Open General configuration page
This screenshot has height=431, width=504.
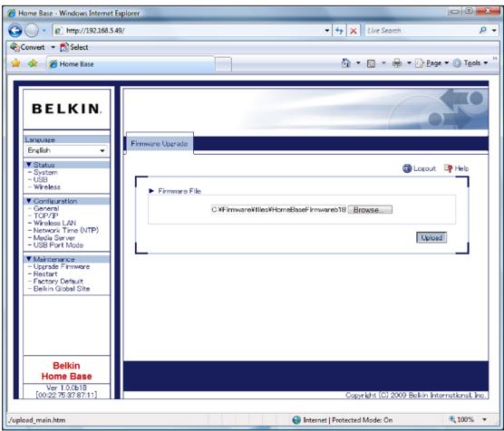[46, 208]
